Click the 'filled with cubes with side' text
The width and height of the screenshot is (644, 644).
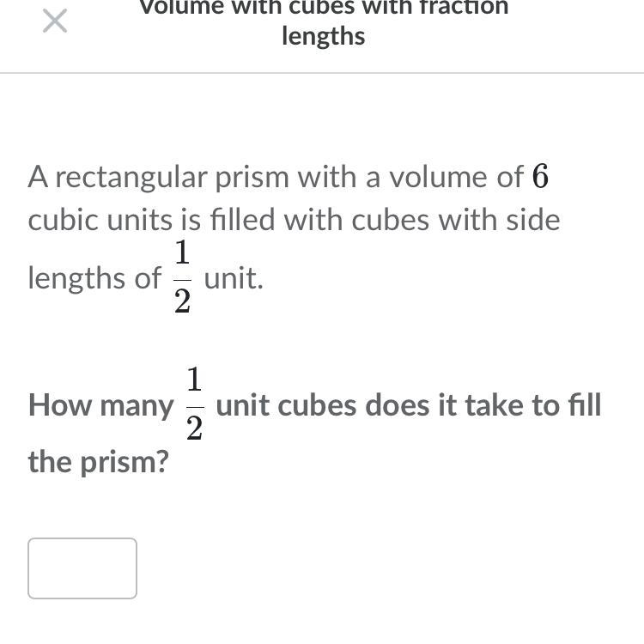point(385,220)
